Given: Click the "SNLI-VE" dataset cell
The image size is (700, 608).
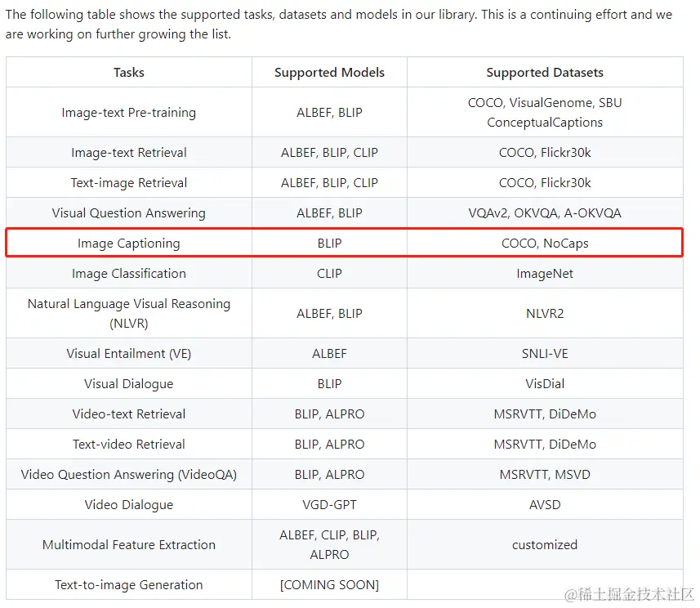Looking at the screenshot, I should click(x=545, y=353).
